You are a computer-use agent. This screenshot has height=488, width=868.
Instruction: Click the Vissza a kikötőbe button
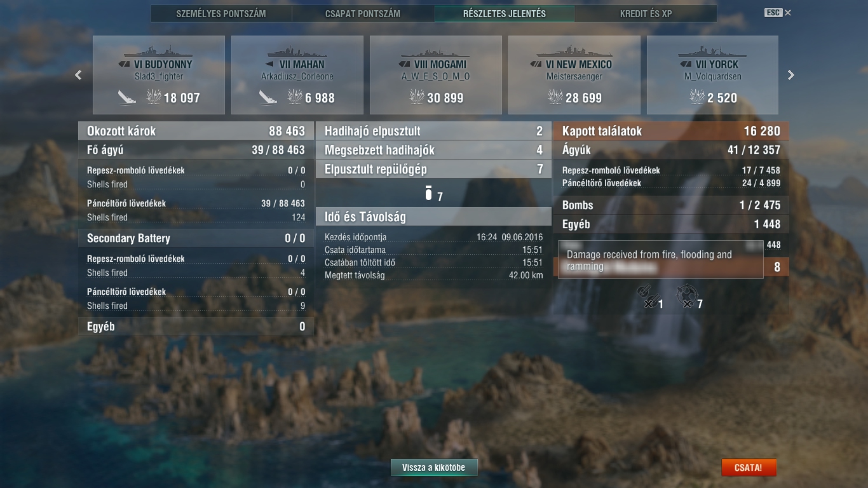coord(434,467)
